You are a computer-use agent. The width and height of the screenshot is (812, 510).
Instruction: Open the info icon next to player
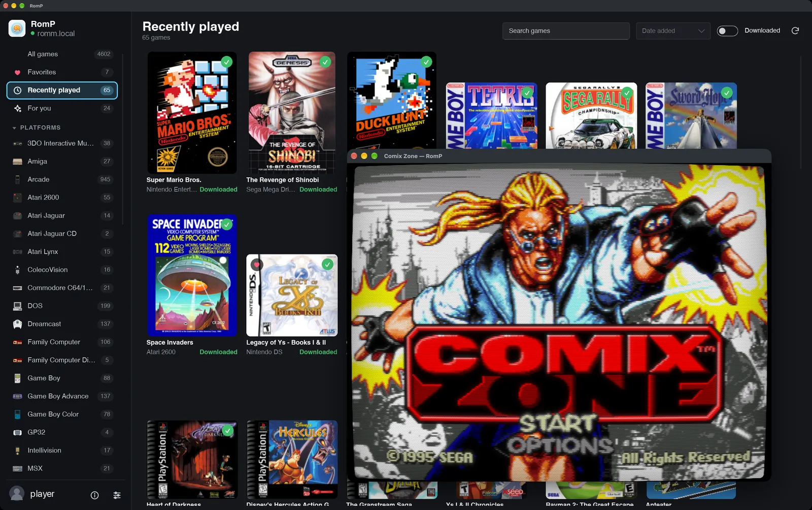point(94,495)
